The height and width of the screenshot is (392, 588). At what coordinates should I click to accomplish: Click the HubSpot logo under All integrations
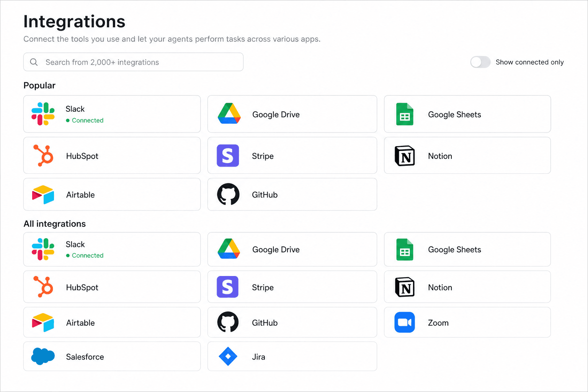(43, 287)
